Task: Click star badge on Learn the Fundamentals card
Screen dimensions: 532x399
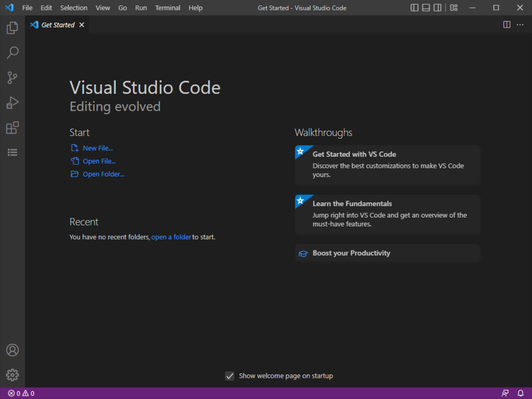Action: [301, 201]
